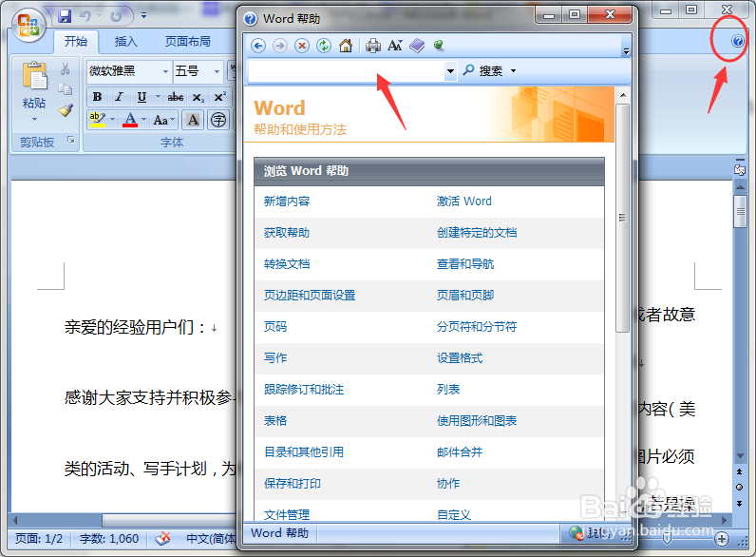Click the help search input field
The height and width of the screenshot is (557, 756).
(x=346, y=71)
